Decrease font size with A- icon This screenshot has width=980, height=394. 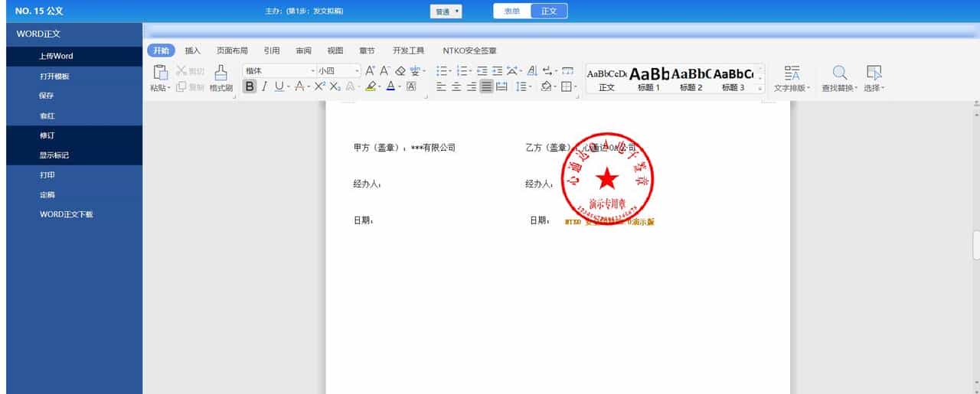click(x=384, y=71)
